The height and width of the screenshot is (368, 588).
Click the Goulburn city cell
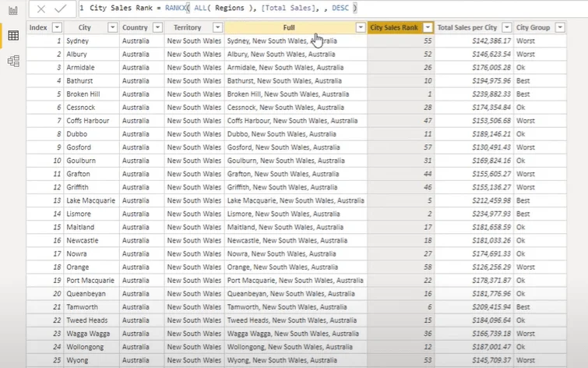[91, 161]
